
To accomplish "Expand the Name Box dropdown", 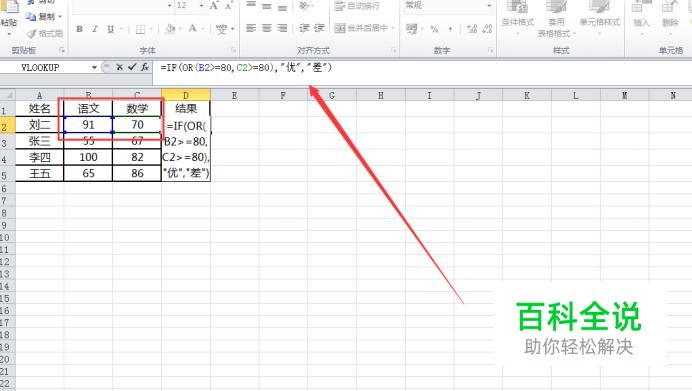I will pyautogui.click(x=94, y=68).
